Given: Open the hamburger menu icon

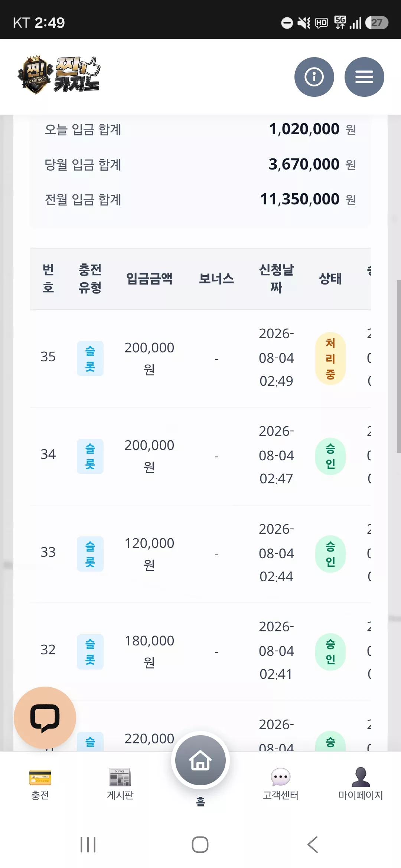Looking at the screenshot, I should pos(364,77).
